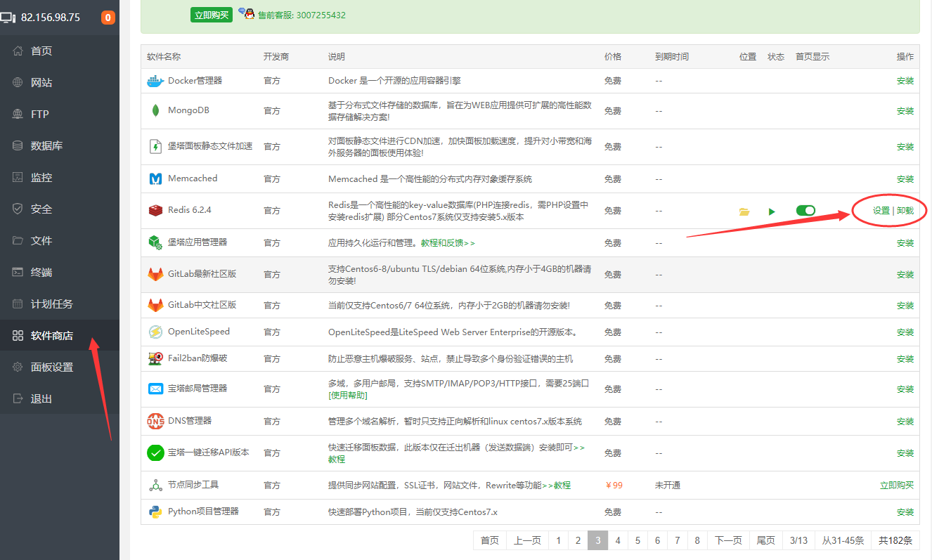This screenshot has height=560, width=932.
Task: Click 卸载 for Redis 6.2.4
Action: click(905, 211)
